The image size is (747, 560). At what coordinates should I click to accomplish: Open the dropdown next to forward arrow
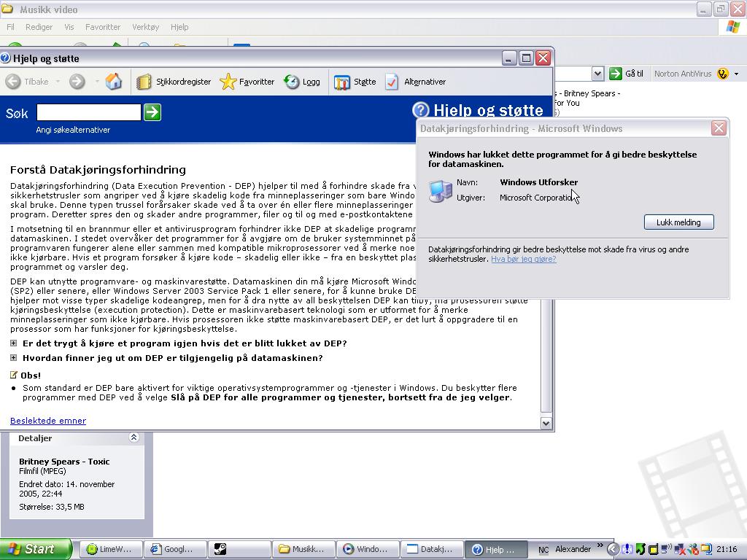[96, 82]
